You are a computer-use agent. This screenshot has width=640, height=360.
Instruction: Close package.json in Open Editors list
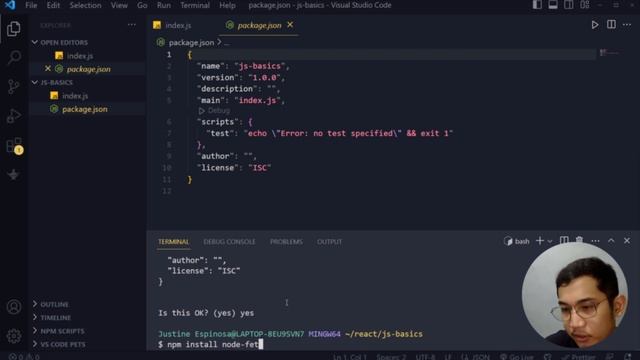(48, 69)
